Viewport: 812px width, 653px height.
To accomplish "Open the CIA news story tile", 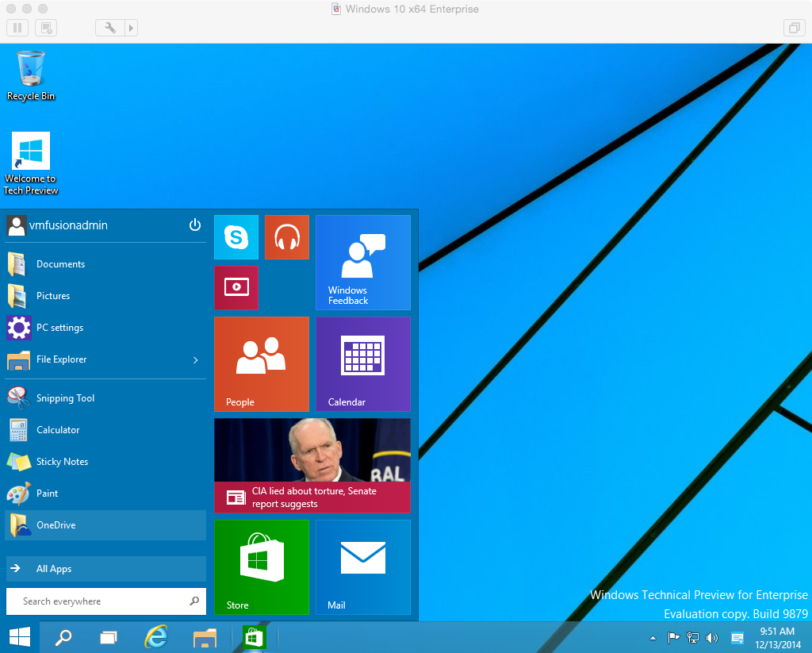I will 312,466.
